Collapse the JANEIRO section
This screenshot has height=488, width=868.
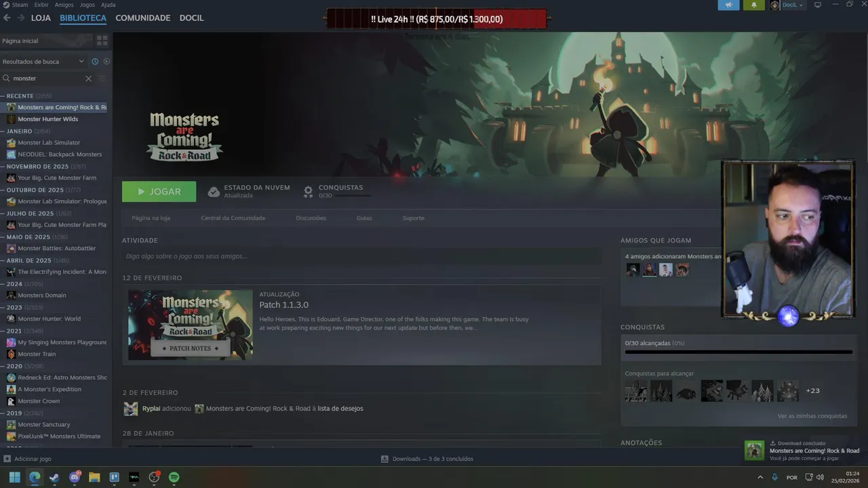pos(3,131)
